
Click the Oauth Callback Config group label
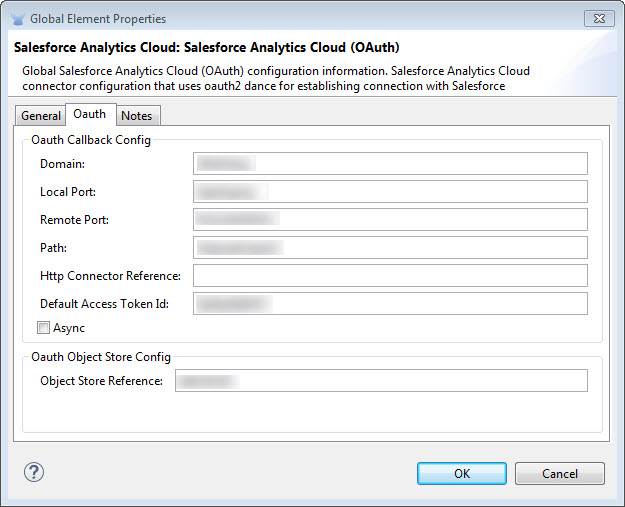pyautogui.click(x=91, y=140)
